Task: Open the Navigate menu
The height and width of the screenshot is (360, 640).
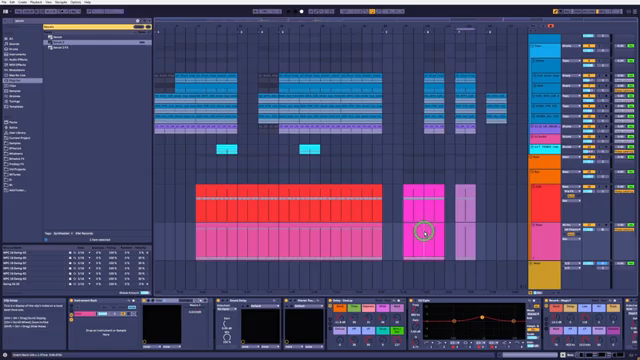Action: (61, 2)
